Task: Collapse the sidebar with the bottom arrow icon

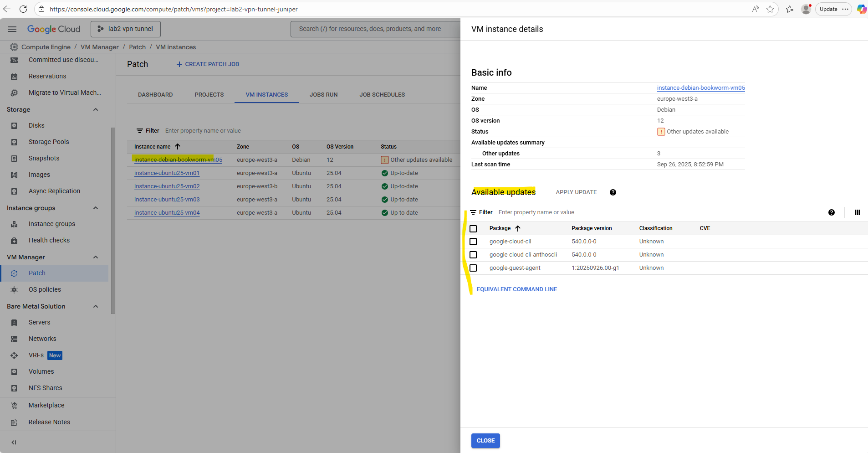Action: click(x=14, y=442)
